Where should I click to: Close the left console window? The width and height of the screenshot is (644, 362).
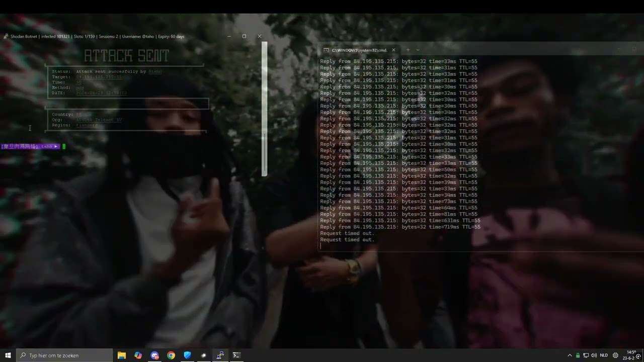coord(260,36)
